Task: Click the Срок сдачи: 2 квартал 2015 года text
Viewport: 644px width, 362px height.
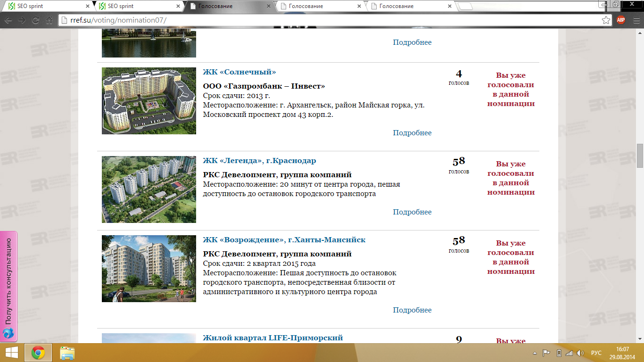Action: point(259,263)
